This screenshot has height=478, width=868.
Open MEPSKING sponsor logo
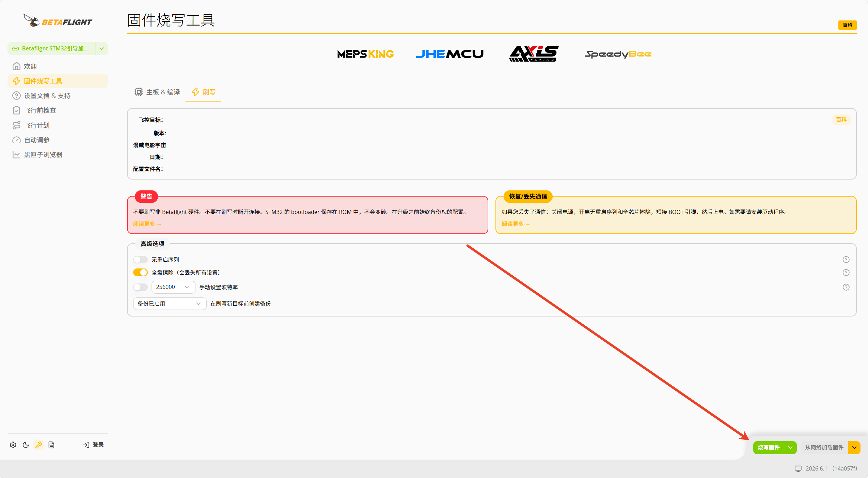[x=365, y=54]
